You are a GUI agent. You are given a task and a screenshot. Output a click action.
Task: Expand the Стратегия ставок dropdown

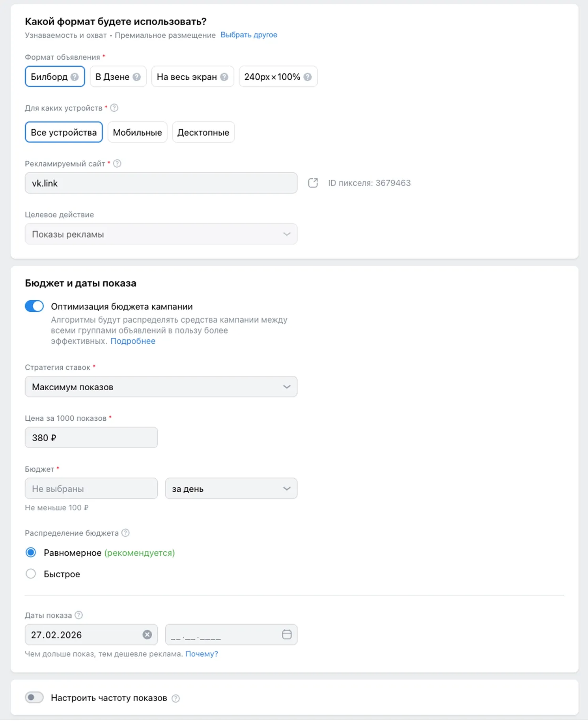click(x=161, y=387)
